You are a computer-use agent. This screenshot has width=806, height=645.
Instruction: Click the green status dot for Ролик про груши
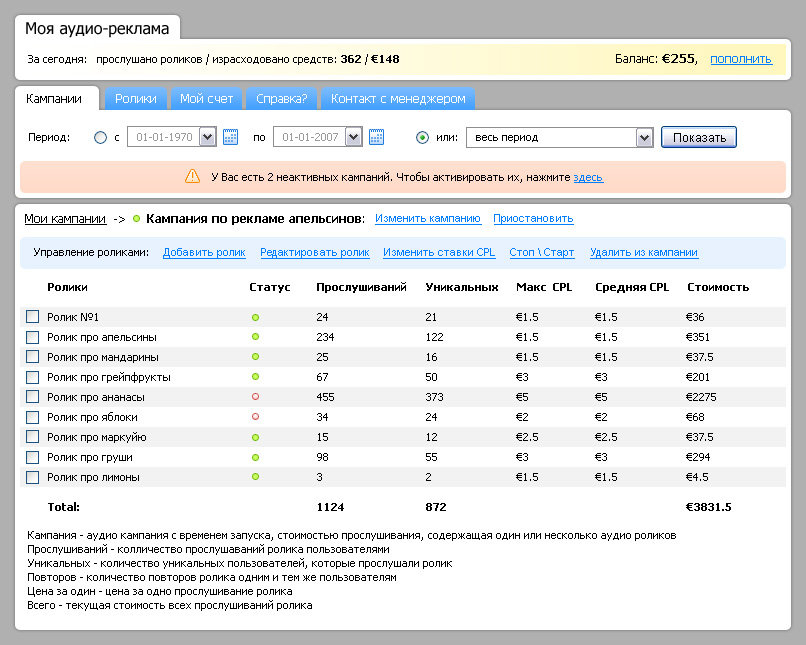click(x=255, y=457)
